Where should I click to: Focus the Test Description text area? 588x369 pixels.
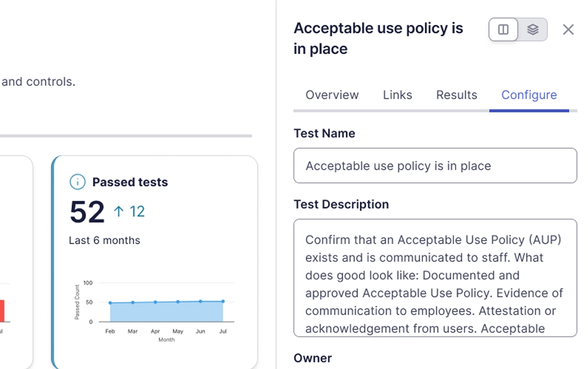[435, 278]
